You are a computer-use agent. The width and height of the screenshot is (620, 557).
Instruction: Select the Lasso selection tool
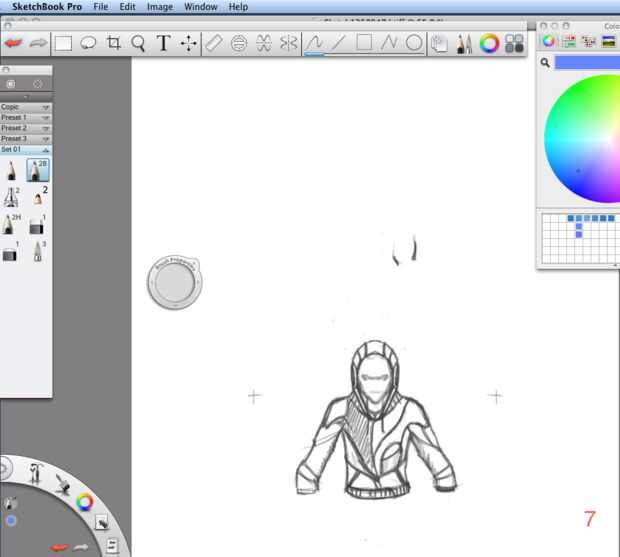pos(88,43)
